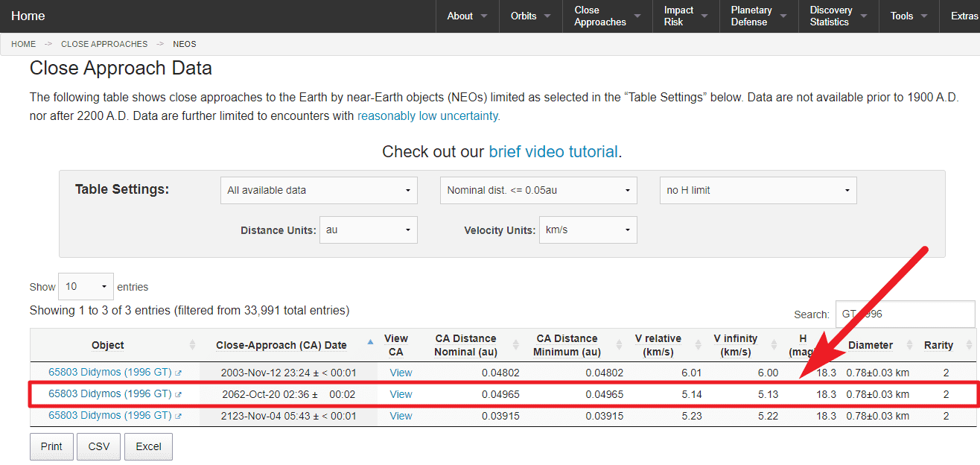Open the "All available data" dropdown
This screenshot has height=465, width=980.
pyautogui.click(x=319, y=191)
